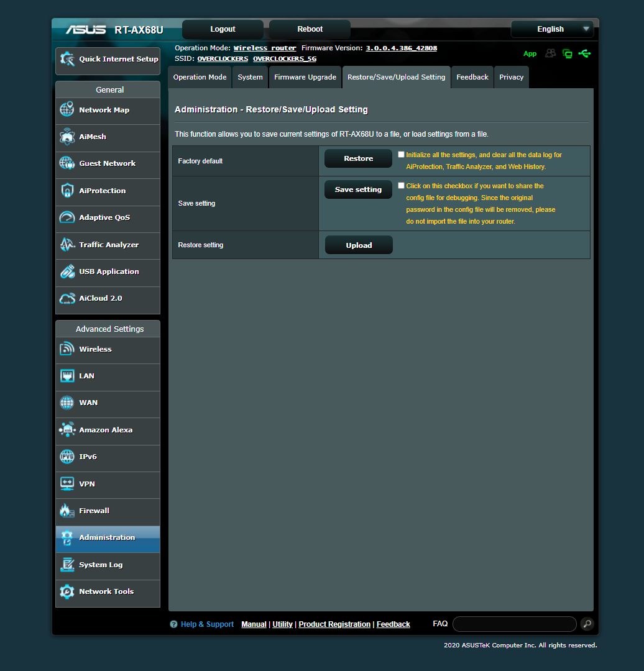Viewport: 644px width, 671px height.
Task: Click the Amazon Alexa icon
Action: click(67, 430)
